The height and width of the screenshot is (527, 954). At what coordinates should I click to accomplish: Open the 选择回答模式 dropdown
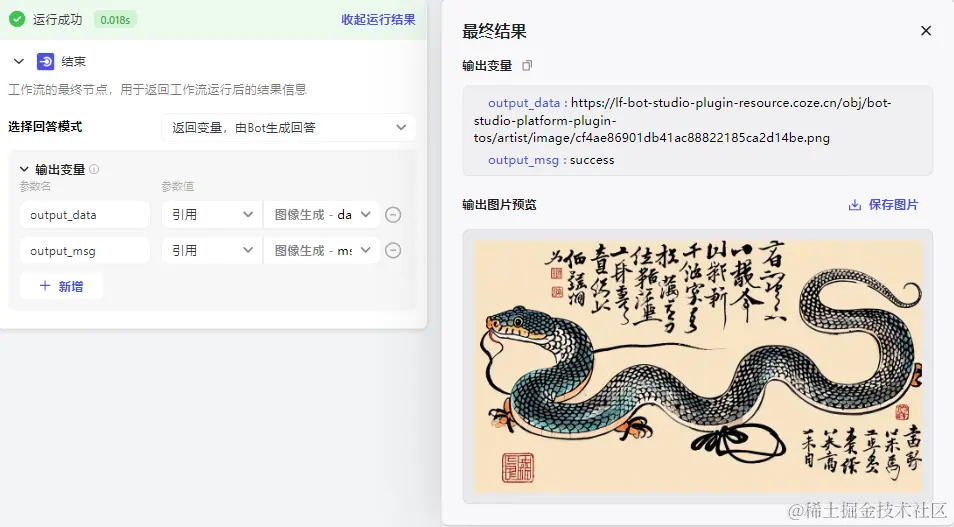point(288,128)
